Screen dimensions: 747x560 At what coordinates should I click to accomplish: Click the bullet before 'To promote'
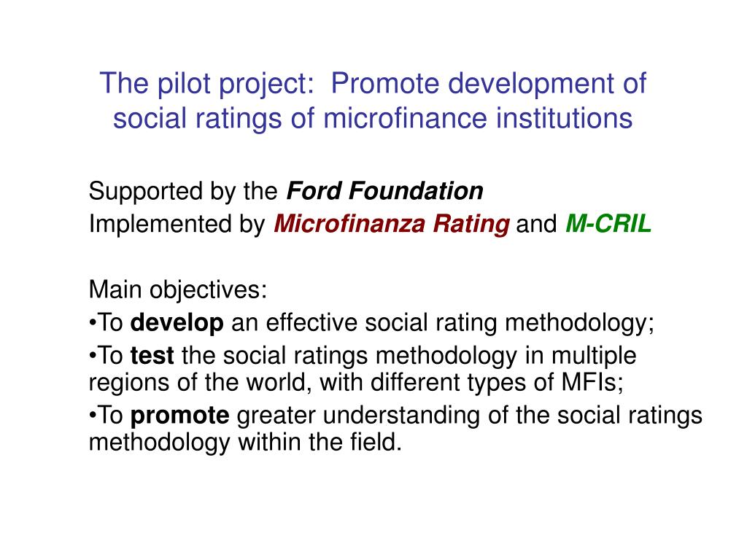click(x=93, y=416)
